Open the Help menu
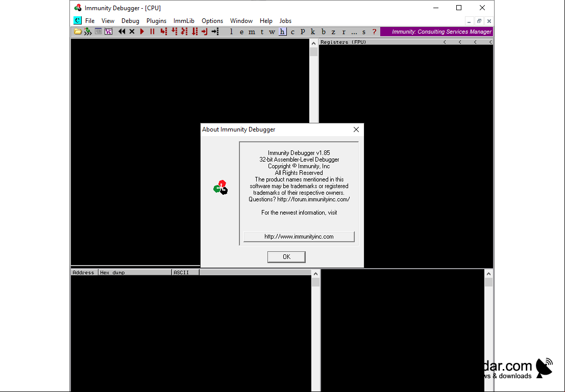 coord(266,21)
